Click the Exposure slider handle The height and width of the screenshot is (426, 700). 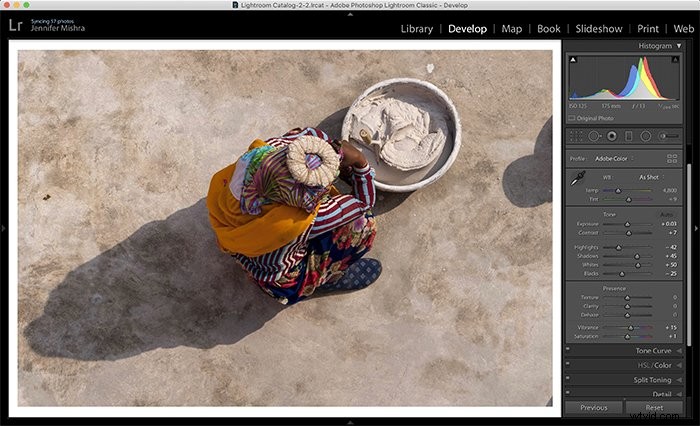[627, 224]
